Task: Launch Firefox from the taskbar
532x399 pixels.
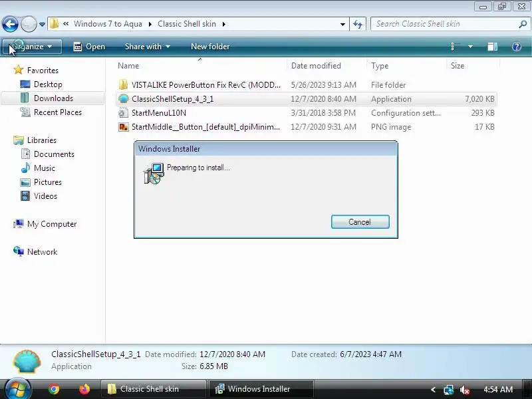Action: tap(84, 389)
